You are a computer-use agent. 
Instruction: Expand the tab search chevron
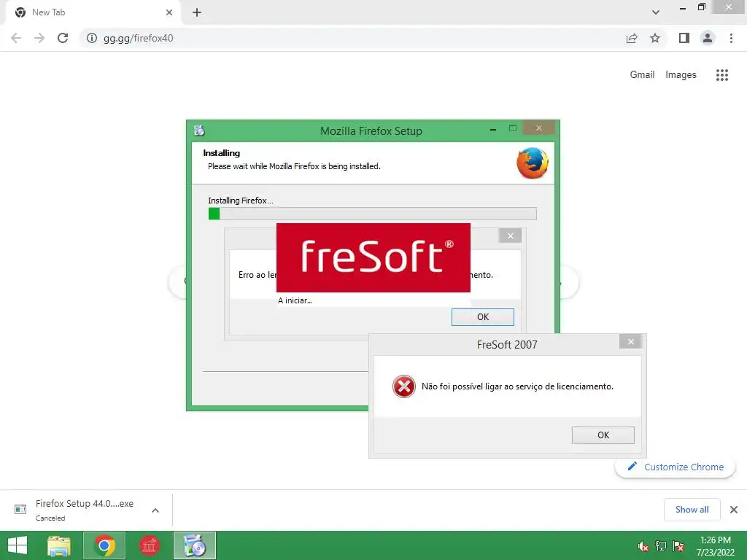click(x=656, y=12)
